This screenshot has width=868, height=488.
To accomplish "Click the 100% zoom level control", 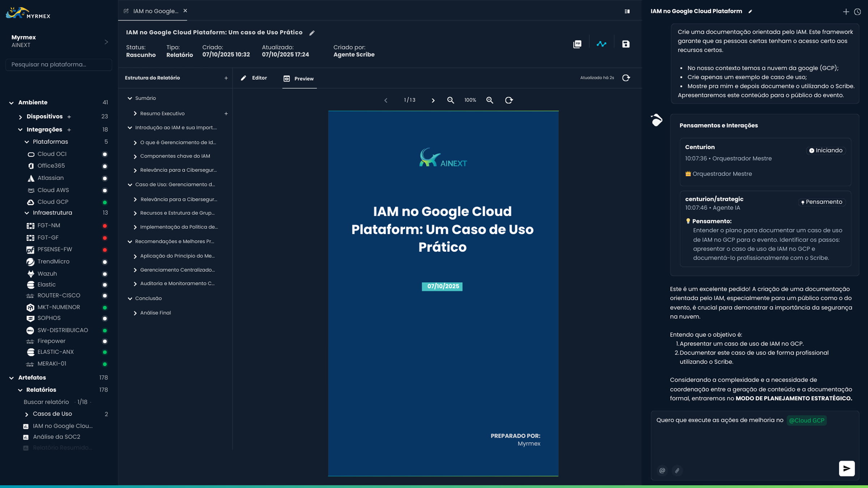I will coord(469,100).
